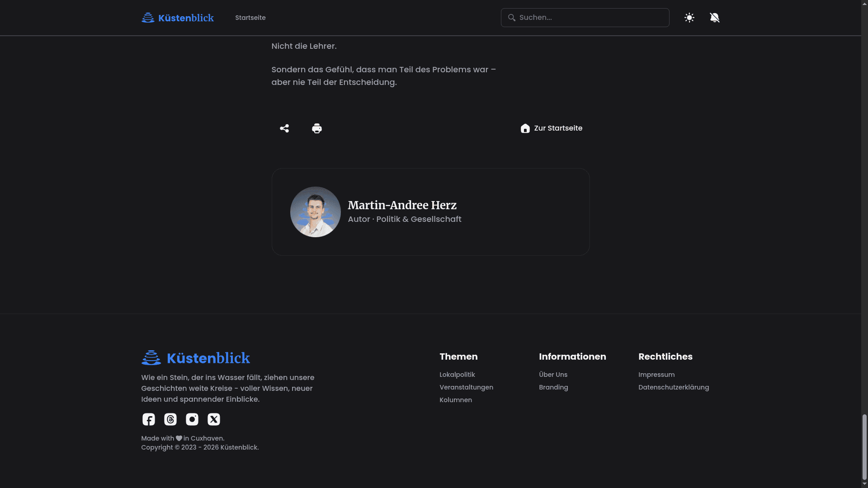Open the Startseite menu item
This screenshot has height=488, width=868.
250,18
